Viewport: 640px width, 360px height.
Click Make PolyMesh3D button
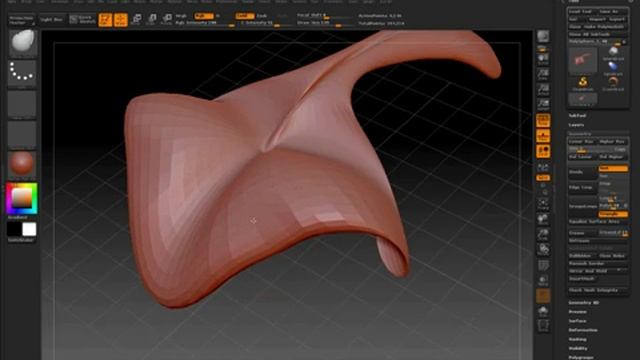(x=605, y=27)
